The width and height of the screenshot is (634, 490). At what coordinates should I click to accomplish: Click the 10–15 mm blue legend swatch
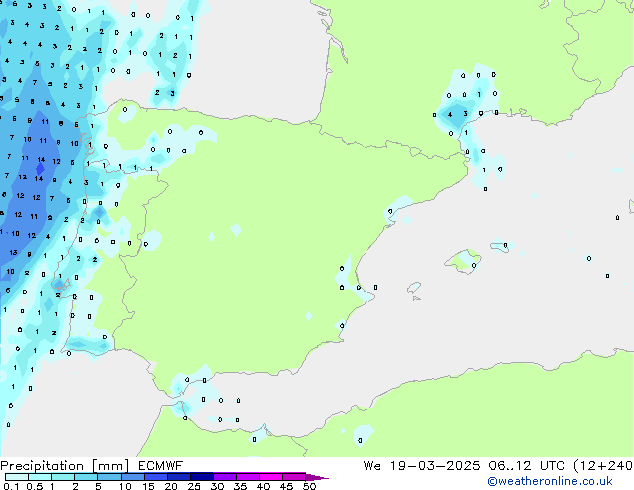134,476
